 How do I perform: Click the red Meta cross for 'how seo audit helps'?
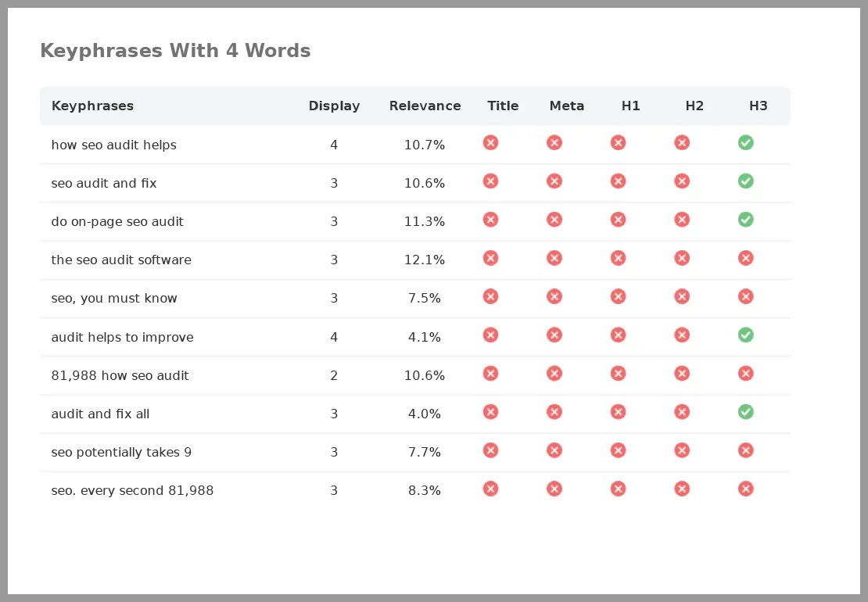(554, 143)
